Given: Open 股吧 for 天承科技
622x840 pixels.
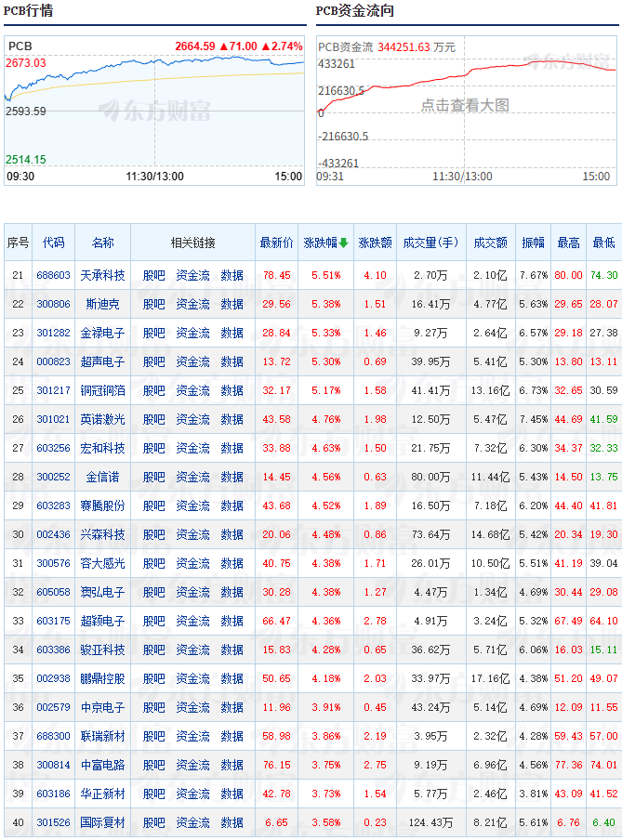Looking at the screenshot, I should pos(154,275).
